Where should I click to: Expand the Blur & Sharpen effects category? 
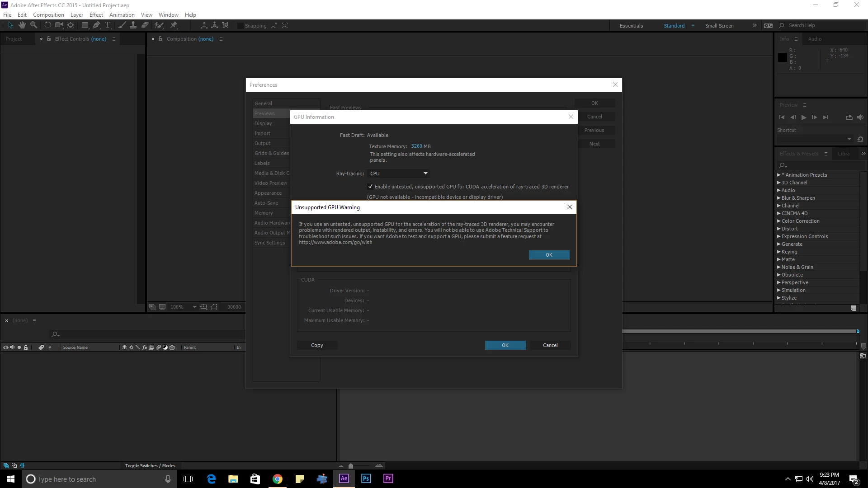pos(779,198)
